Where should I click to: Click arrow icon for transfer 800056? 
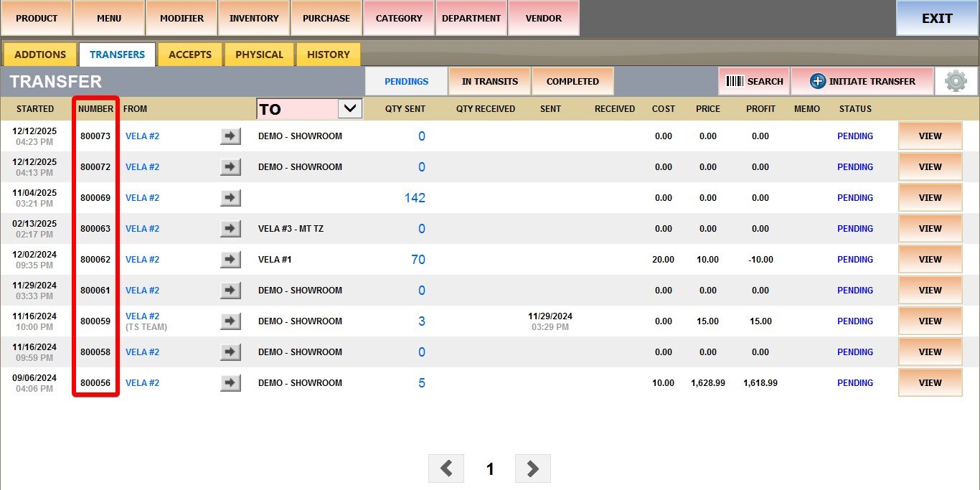click(x=230, y=383)
